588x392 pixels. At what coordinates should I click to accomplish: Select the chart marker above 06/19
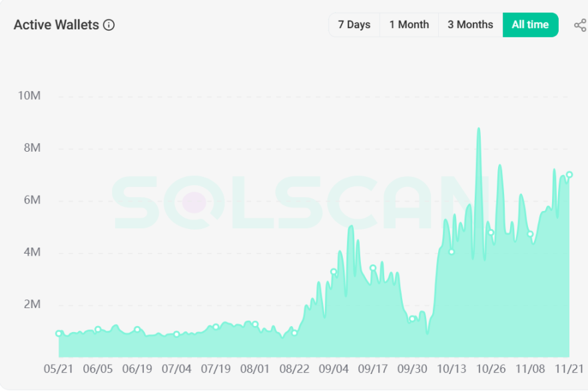(137, 329)
